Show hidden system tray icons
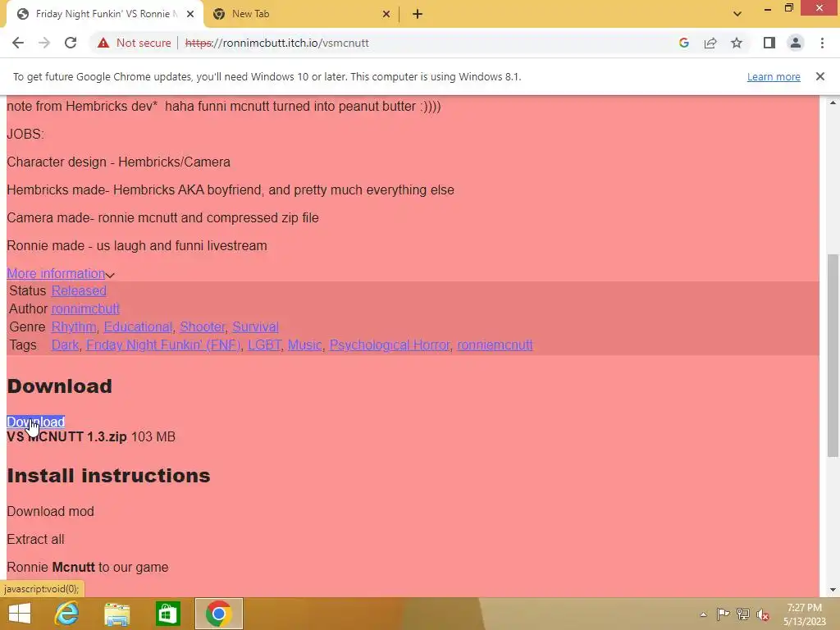The image size is (840, 630). pos(703,614)
